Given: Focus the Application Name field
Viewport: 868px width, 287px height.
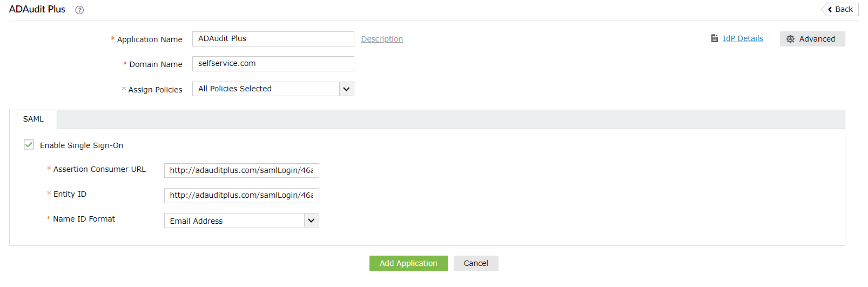Looking at the screenshot, I should tap(273, 39).
